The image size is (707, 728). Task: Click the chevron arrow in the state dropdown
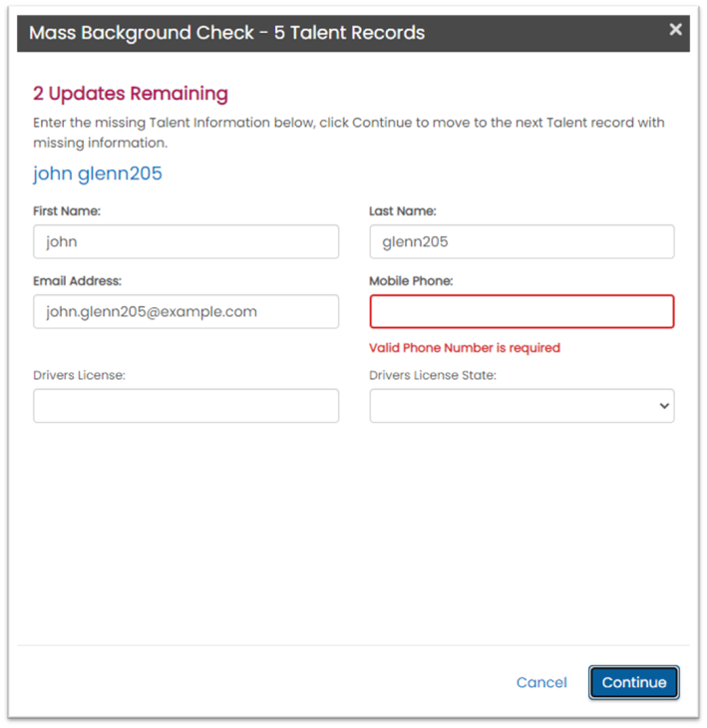(x=664, y=406)
